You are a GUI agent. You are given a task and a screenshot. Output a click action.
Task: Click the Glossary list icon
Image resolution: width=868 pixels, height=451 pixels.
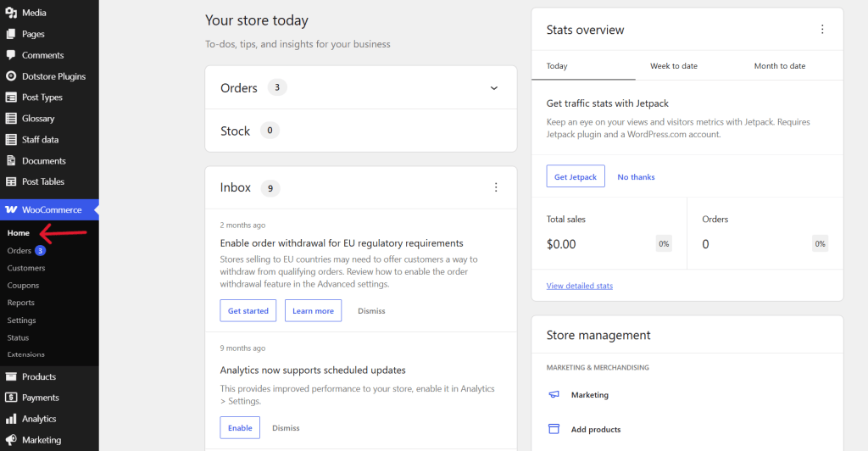coord(11,118)
